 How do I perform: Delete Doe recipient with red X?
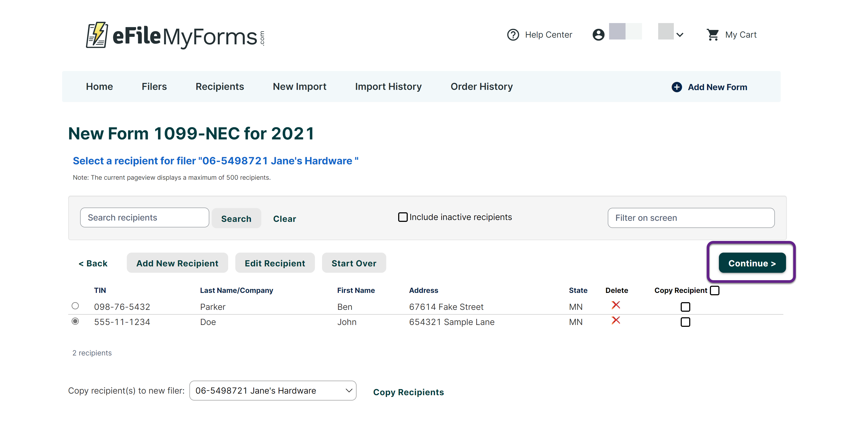(x=616, y=320)
